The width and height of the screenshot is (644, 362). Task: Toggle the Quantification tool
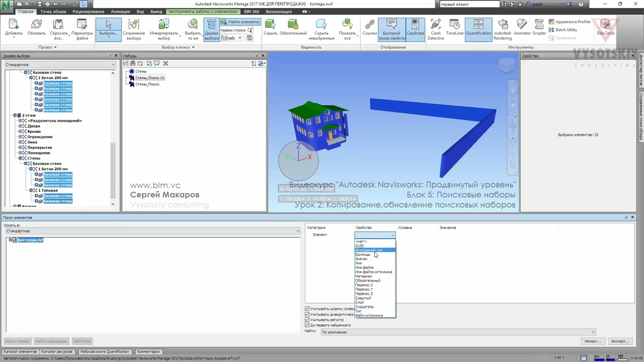pos(478,30)
